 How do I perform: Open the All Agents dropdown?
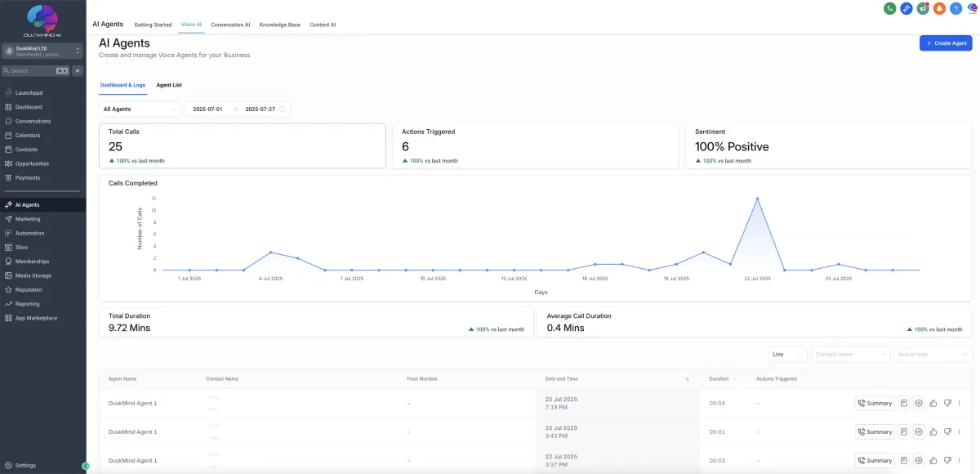click(x=140, y=109)
